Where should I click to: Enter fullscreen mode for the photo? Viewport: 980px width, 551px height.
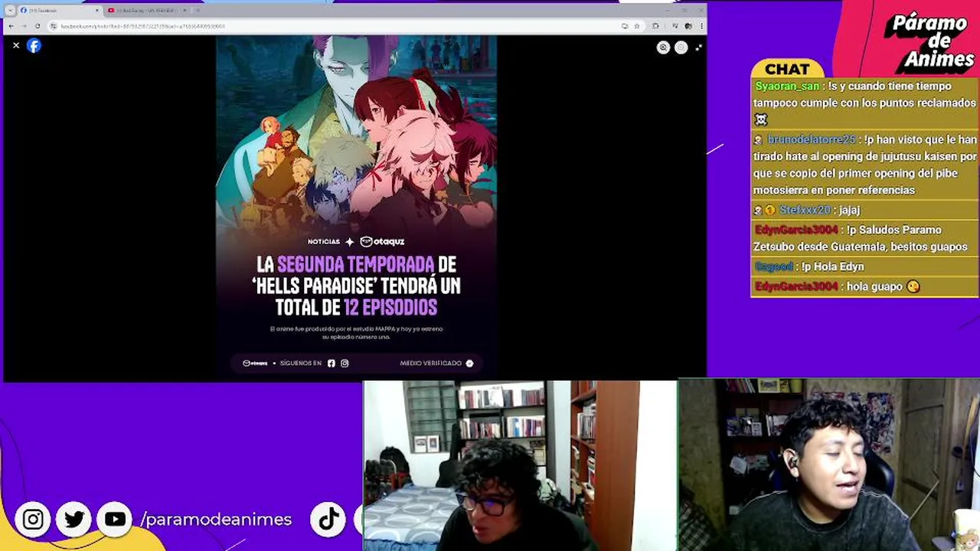point(698,47)
